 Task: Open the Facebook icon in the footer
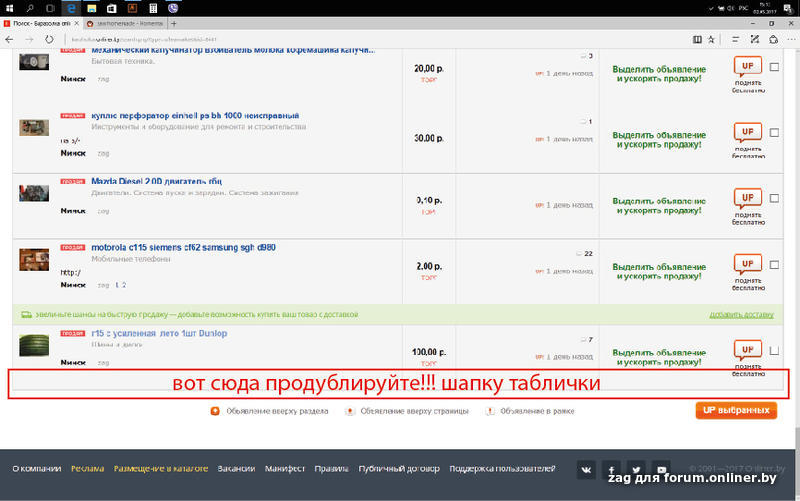610,468
